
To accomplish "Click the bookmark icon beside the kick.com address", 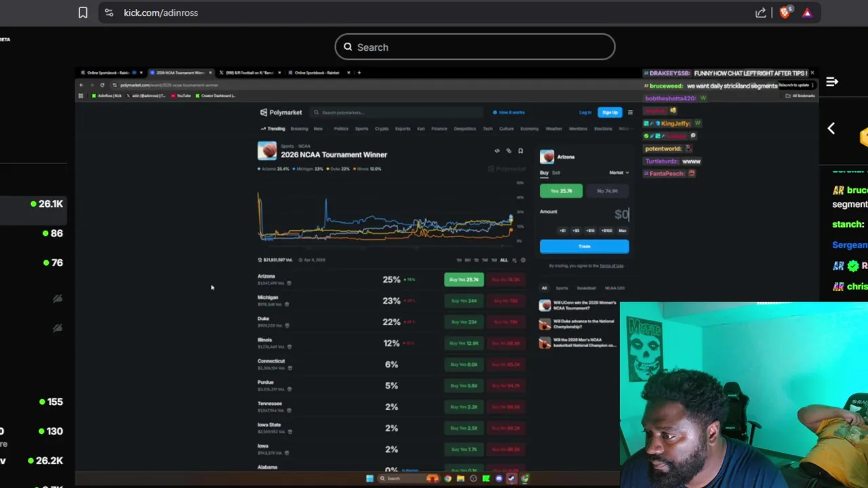I will coord(83,12).
